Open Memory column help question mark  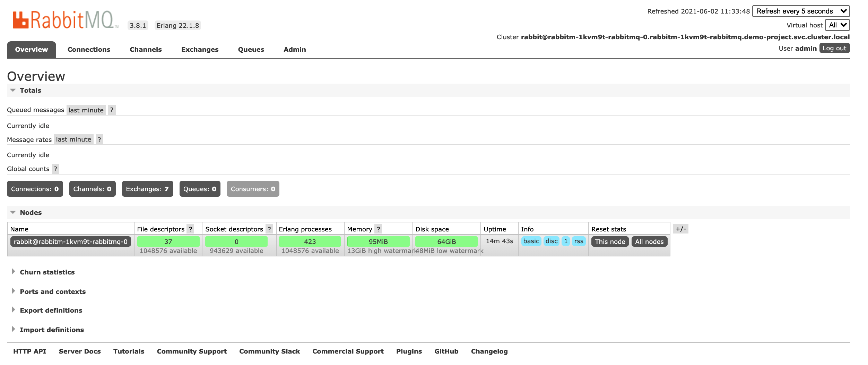point(378,229)
